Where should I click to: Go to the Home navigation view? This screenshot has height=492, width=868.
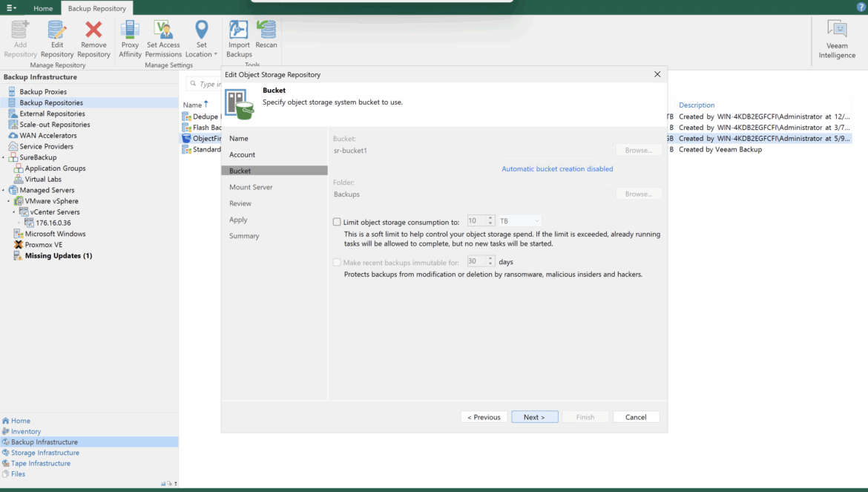21,421
